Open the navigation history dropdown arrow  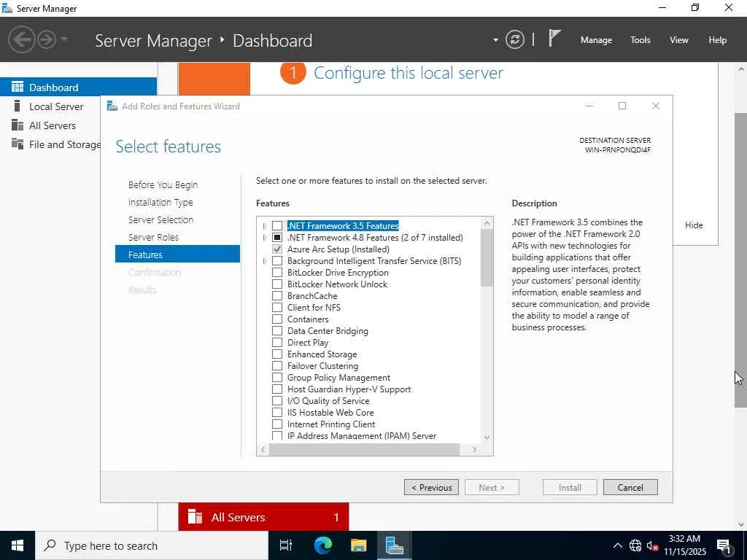click(64, 39)
